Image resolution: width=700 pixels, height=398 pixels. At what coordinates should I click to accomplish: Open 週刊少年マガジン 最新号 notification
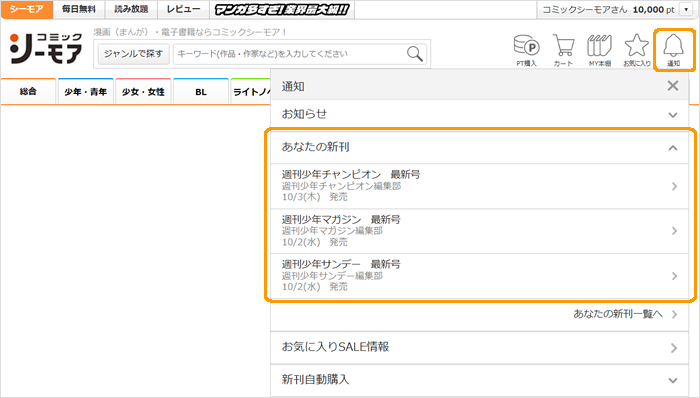coord(479,231)
